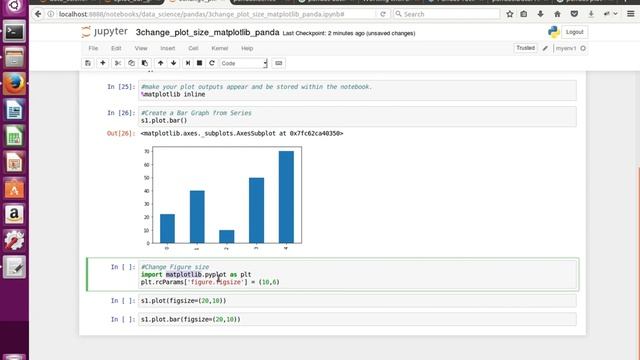Viewport: 640px width, 360px height.
Task: Save the notebook with the floppy icon
Action: pos(88,63)
